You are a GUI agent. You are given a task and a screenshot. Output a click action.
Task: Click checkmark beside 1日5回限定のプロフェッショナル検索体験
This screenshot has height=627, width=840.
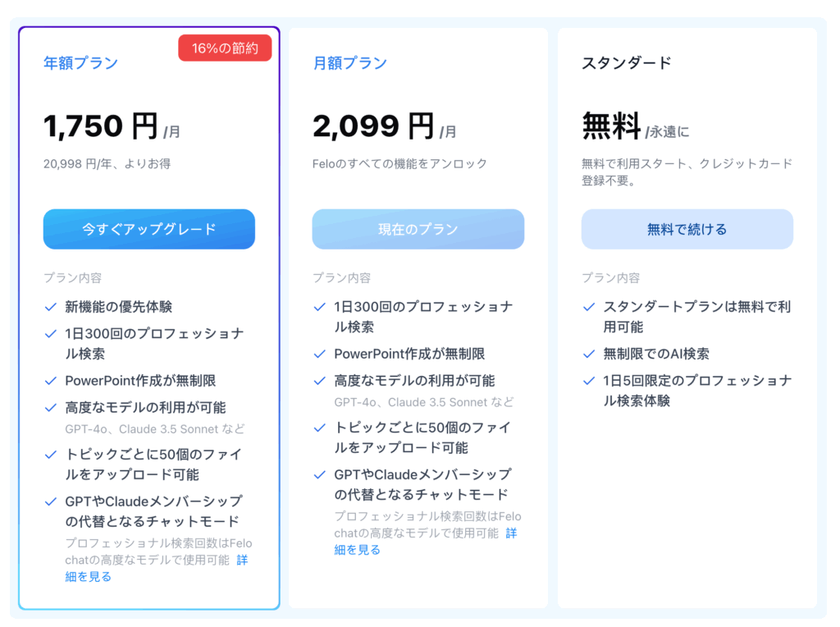tap(588, 381)
